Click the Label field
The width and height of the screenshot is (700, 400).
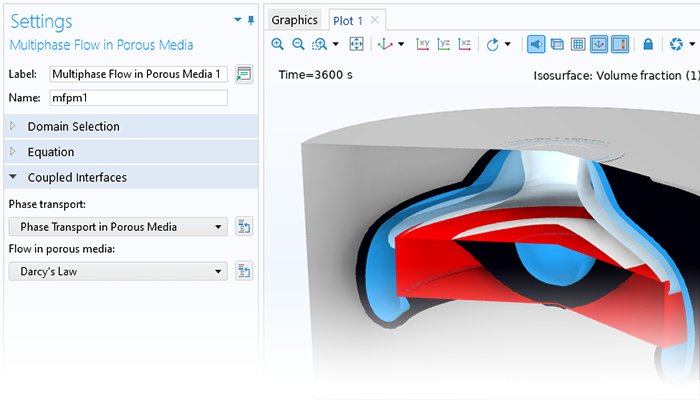point(138,74)
